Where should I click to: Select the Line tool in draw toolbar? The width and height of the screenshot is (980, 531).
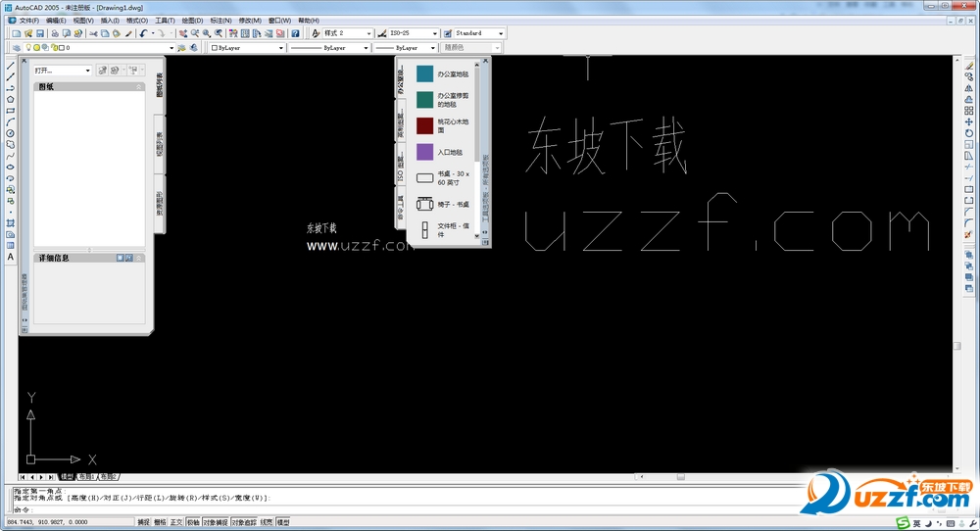click(x=11, y=66)
